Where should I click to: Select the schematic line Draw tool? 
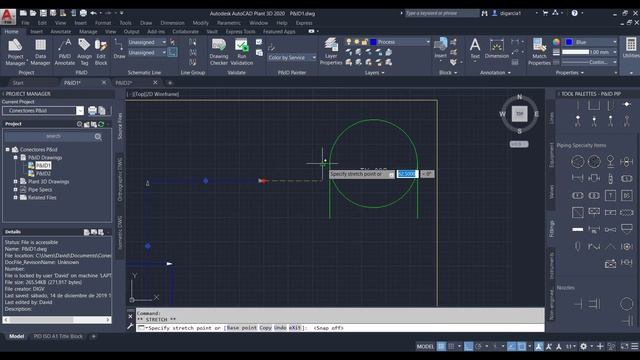pos(119,49)
